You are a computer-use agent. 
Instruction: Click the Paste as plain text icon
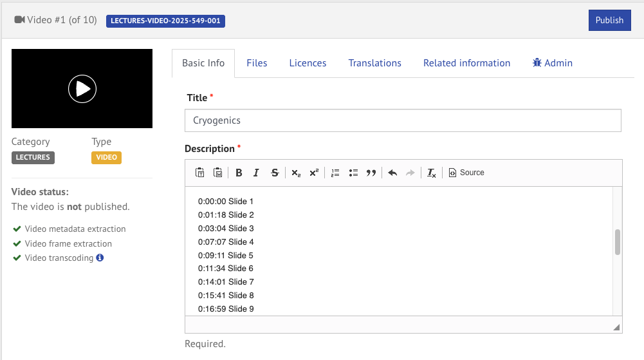click(x=199, y=173)
